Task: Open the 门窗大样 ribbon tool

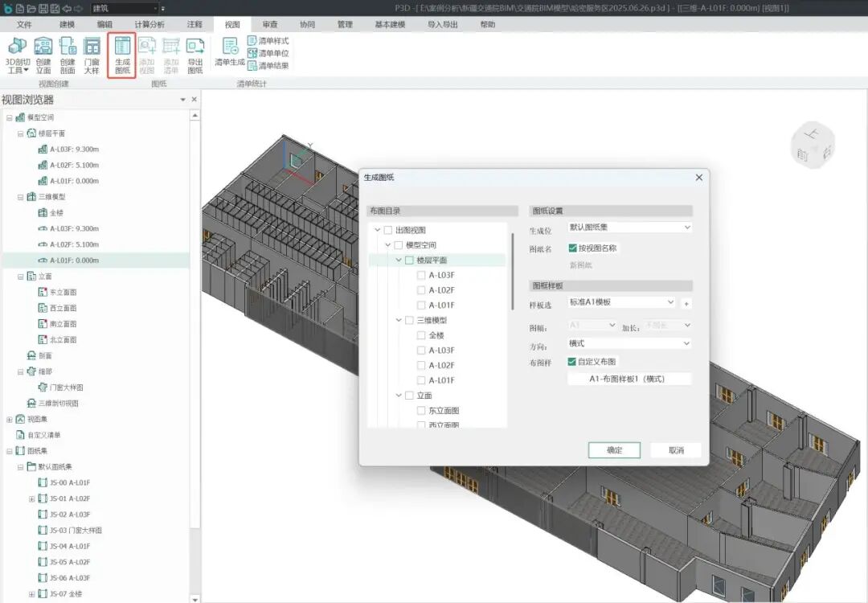Action: tap(92, 55)
